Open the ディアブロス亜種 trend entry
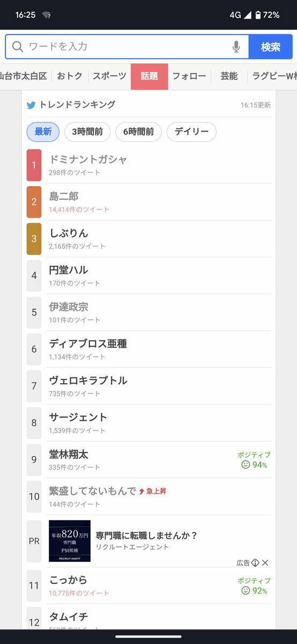 [148, 349]
